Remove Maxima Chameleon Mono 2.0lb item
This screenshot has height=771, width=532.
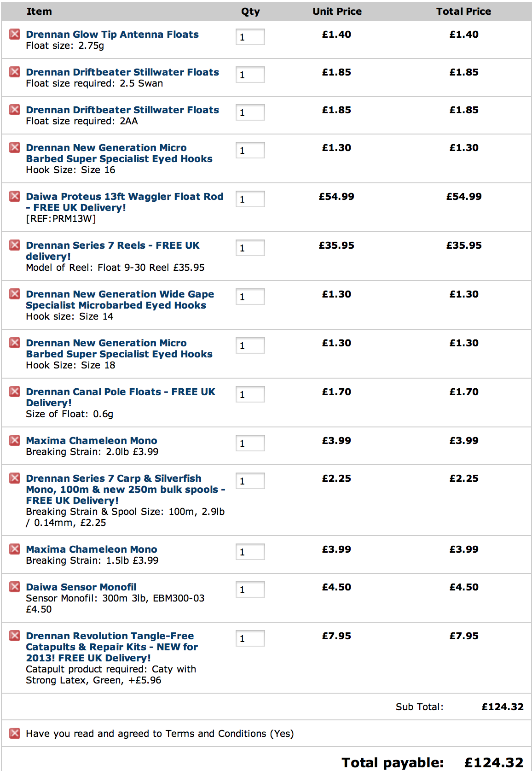pos(15,440)
